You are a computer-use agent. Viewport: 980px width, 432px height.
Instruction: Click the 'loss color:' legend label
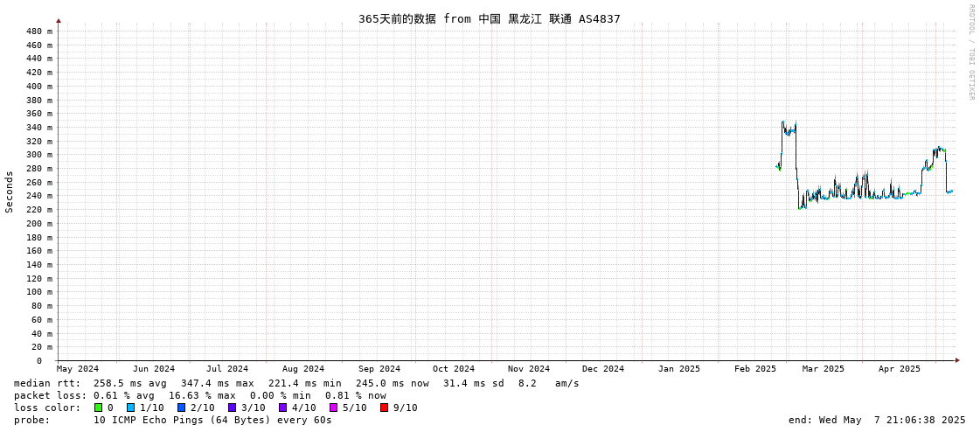(47, 408)
